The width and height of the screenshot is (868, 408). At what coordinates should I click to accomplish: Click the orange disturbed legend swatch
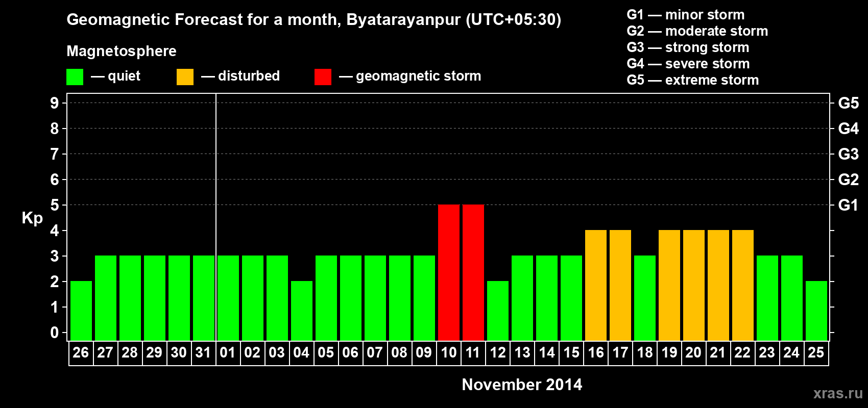click(185, 77)
